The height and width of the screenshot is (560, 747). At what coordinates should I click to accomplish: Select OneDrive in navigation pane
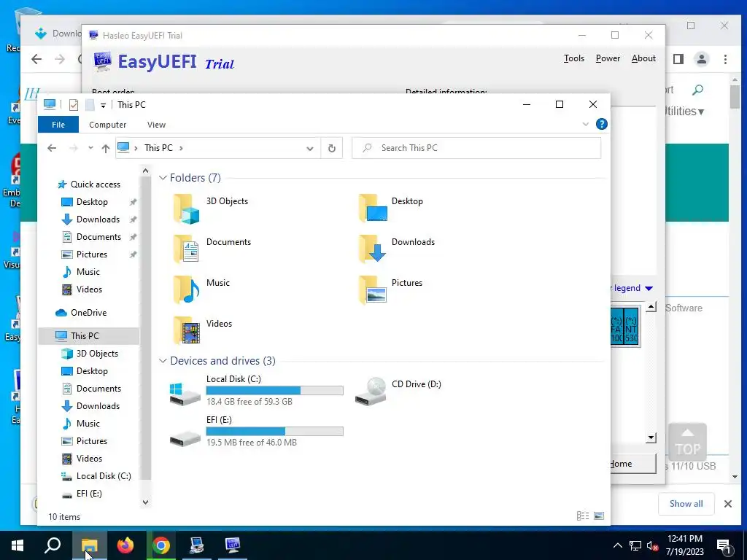point(88,313)
